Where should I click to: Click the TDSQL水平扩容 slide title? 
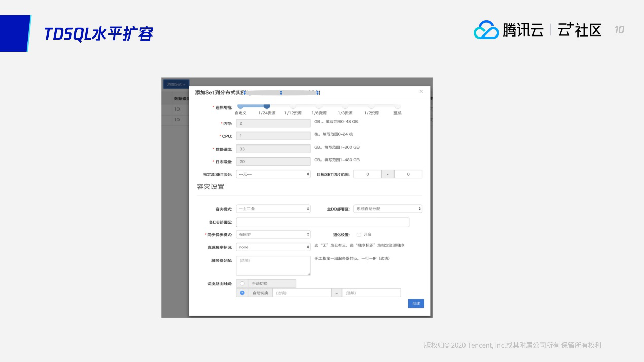tap(98, 33)
